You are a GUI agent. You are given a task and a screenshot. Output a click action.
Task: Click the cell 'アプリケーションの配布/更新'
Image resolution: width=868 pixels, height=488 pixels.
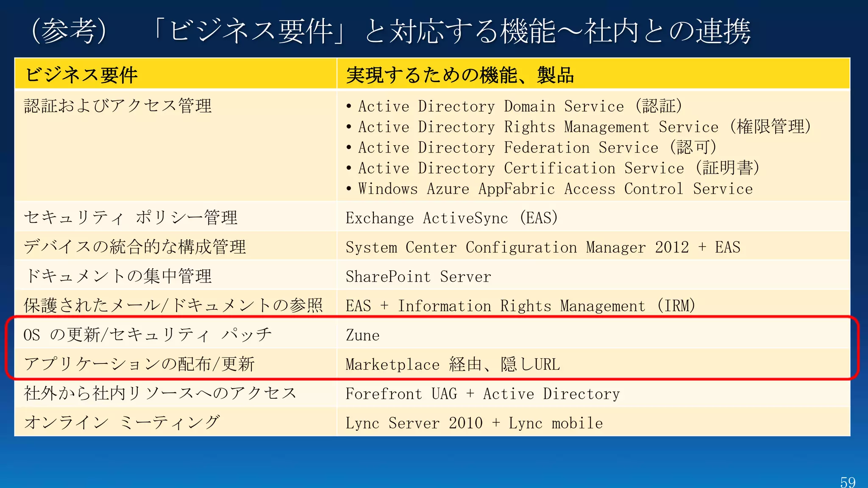pos(176,363)
